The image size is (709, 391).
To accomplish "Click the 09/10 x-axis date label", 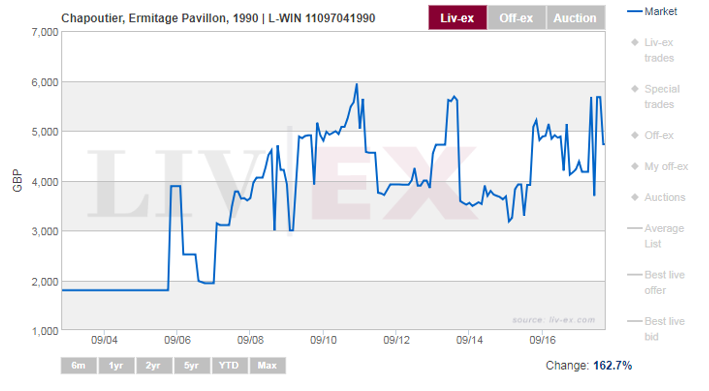I will tap(323, 340).
